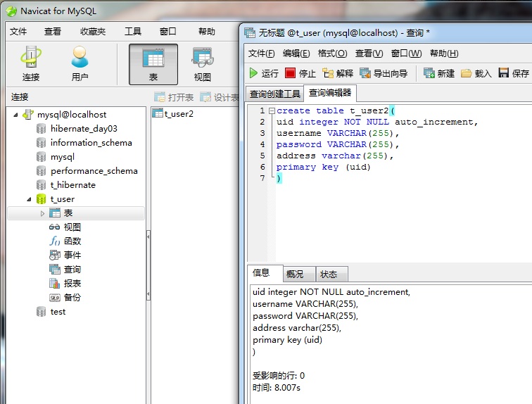The width and height of the screenshot is (532, 404).
Task: Click the 受影响的行: 0 message text
Action: click(x=279, y=376)
